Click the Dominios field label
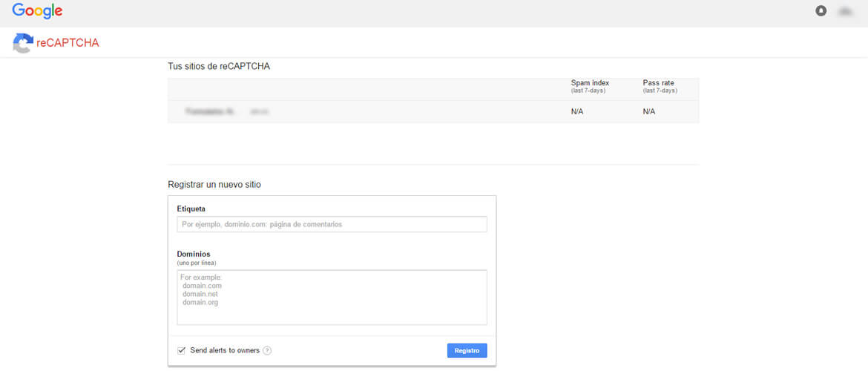 click(194, 254)
